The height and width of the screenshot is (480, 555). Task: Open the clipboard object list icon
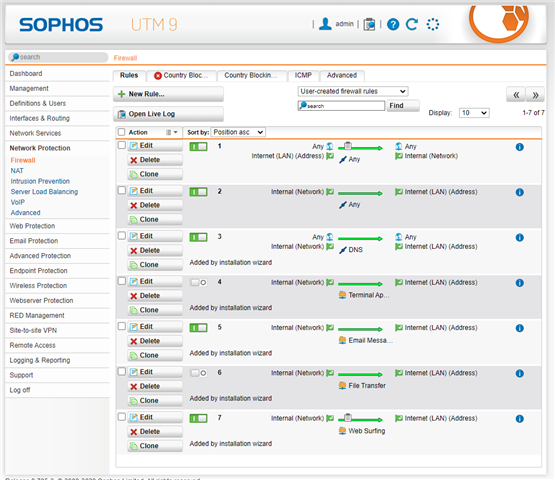pos(369,24)
